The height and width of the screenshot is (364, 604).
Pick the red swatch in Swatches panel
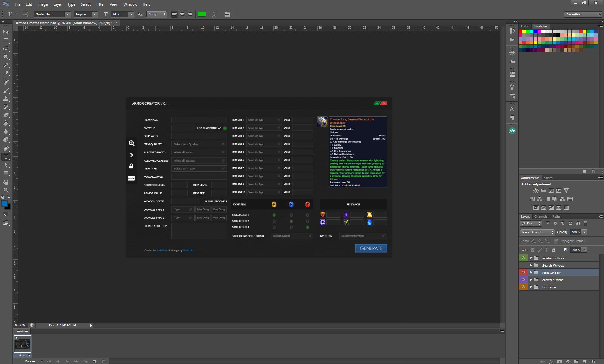[x=520, y=31]
